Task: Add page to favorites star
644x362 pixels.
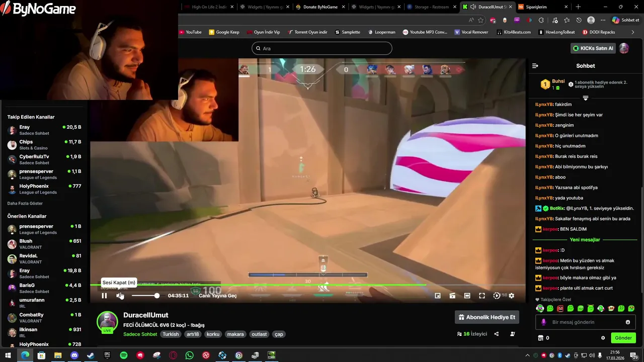Action: coord(480,20)
